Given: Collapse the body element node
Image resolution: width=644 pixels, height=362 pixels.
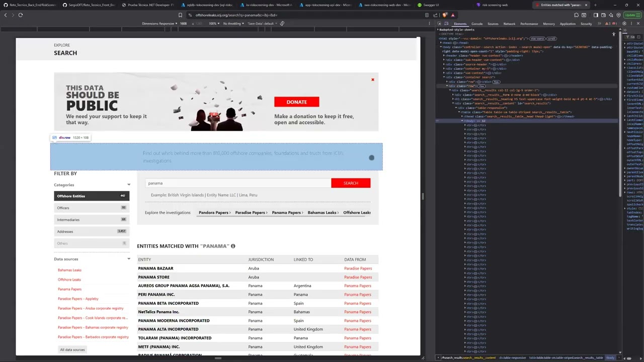Looking at the screenshot, I should [441, 47].
